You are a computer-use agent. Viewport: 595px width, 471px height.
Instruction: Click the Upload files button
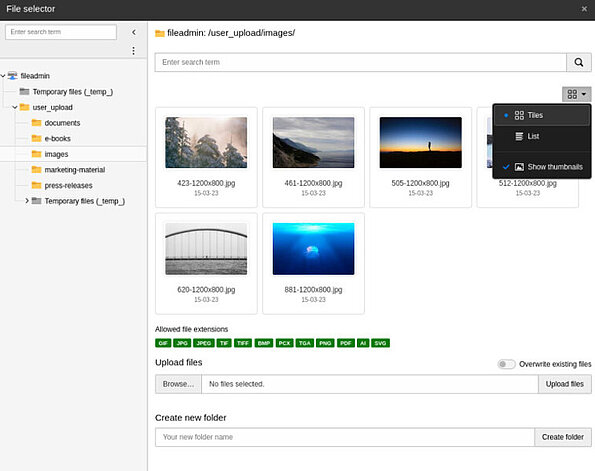(565, 384)
